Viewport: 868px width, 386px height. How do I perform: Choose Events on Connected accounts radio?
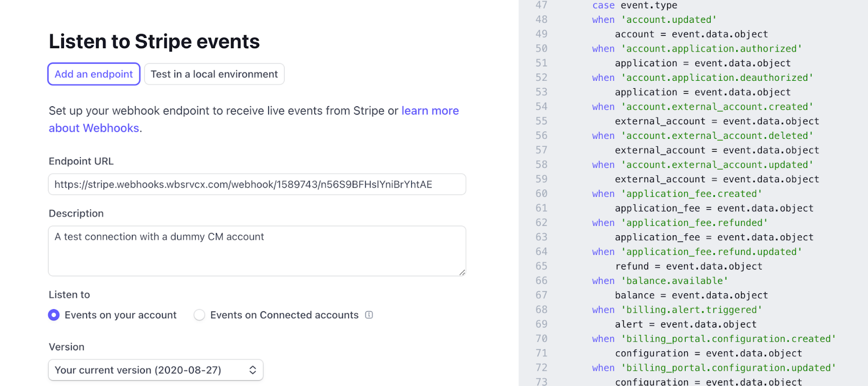(x=200, y=315)
